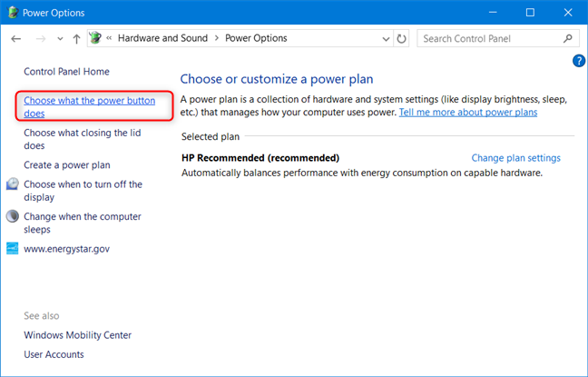
Task: Go to Control Panel Home
Action: (x=67, y=72)
